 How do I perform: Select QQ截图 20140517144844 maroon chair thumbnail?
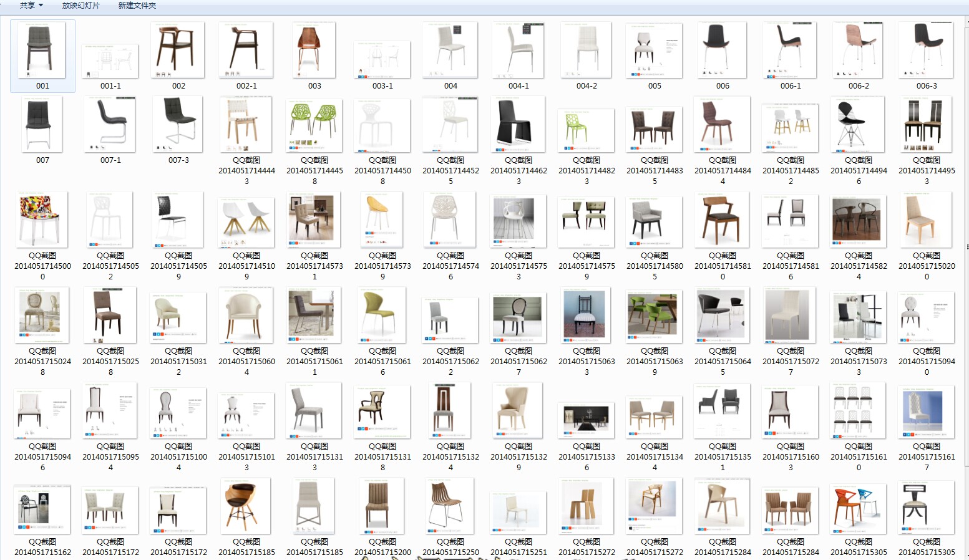(723, 124)
